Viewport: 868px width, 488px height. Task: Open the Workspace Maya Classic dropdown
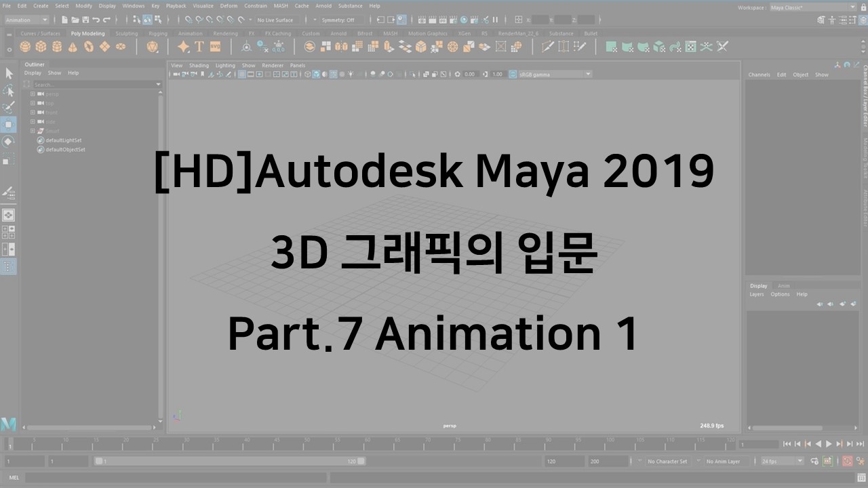[x=814, y=7]
